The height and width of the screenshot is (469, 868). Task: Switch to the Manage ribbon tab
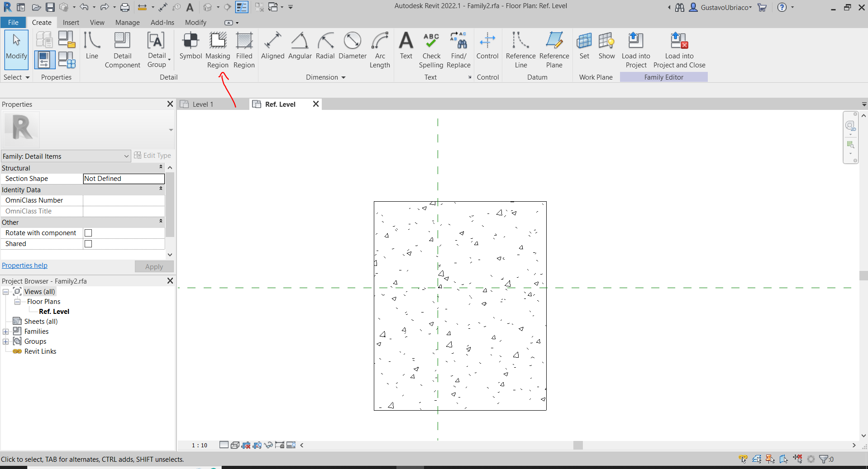point(127,22)
